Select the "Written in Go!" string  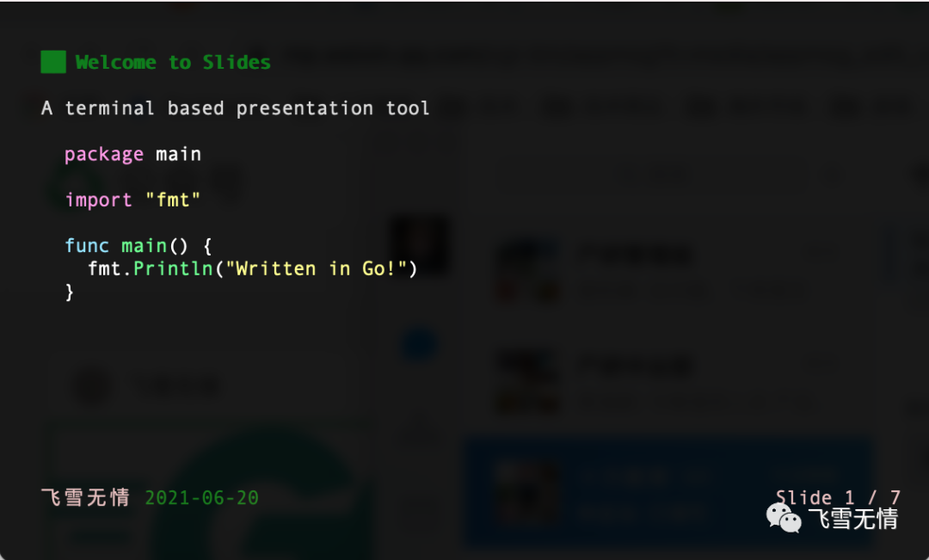pyautogui.click(x=317, y=269)
